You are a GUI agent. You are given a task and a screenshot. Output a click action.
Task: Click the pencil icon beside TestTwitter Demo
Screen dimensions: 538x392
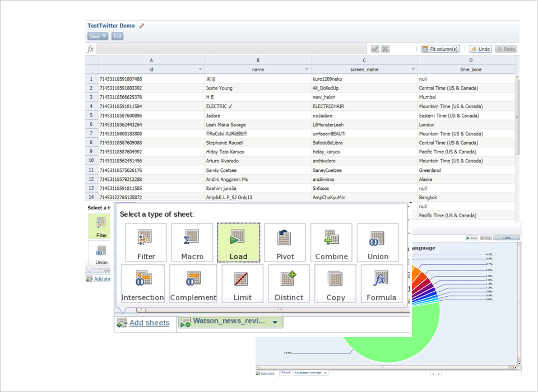point(142,26)
